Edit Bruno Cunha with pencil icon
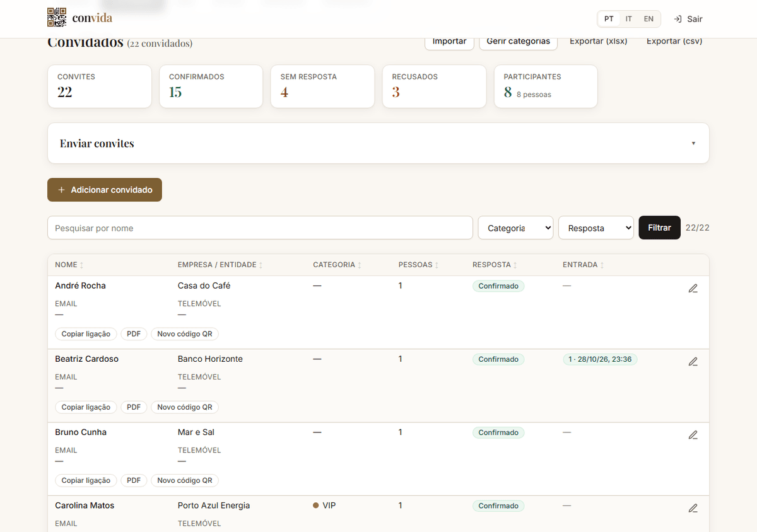This screenshot has height=532, width=757. coord(693,435)
